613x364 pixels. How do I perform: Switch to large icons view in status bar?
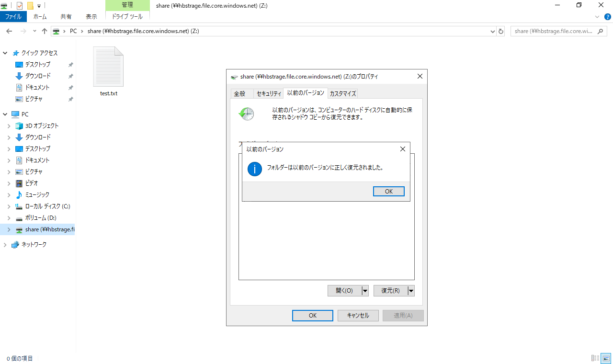pos(606,358)
